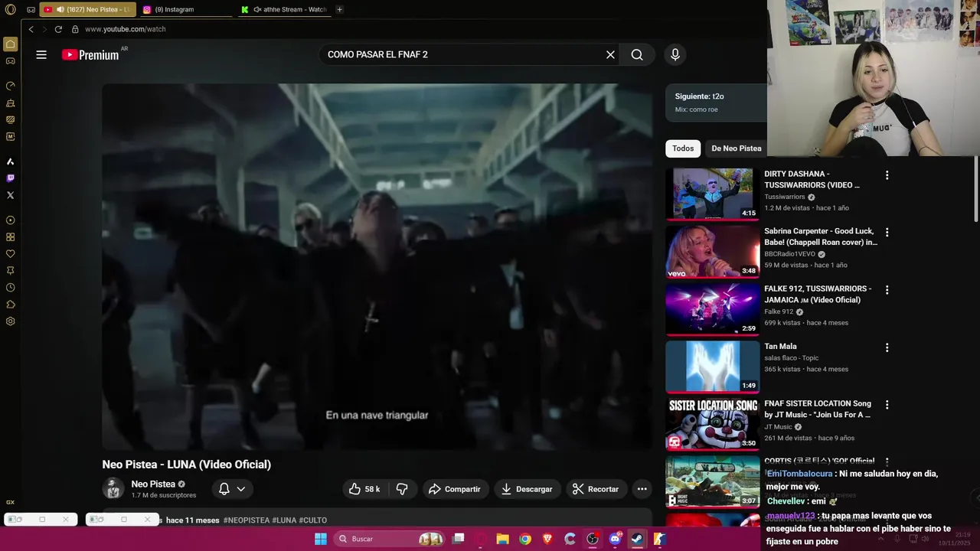This screenshot has width=980, height=551.
Task: Open File Explorer from taskbar
Action: 503,539
